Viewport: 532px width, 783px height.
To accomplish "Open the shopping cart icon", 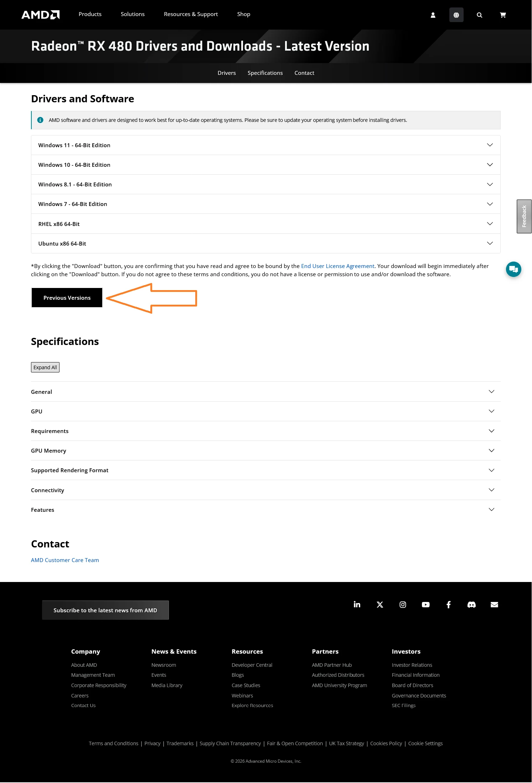I will 503,15.
